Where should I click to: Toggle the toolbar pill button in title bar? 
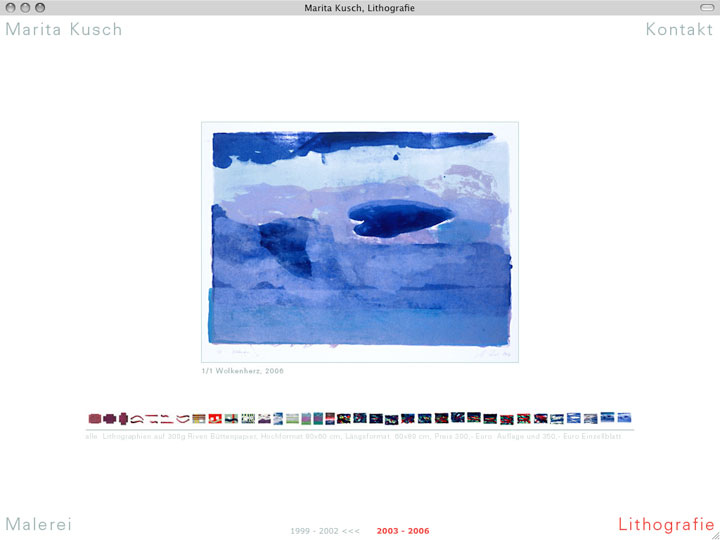tap(707, 8)
